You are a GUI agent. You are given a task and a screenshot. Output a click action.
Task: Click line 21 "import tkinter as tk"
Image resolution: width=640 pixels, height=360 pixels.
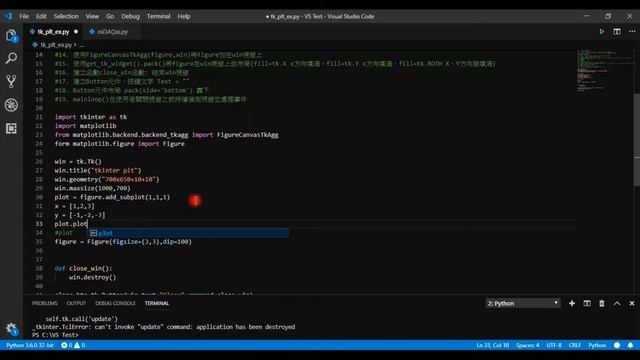tap(91, 117)
